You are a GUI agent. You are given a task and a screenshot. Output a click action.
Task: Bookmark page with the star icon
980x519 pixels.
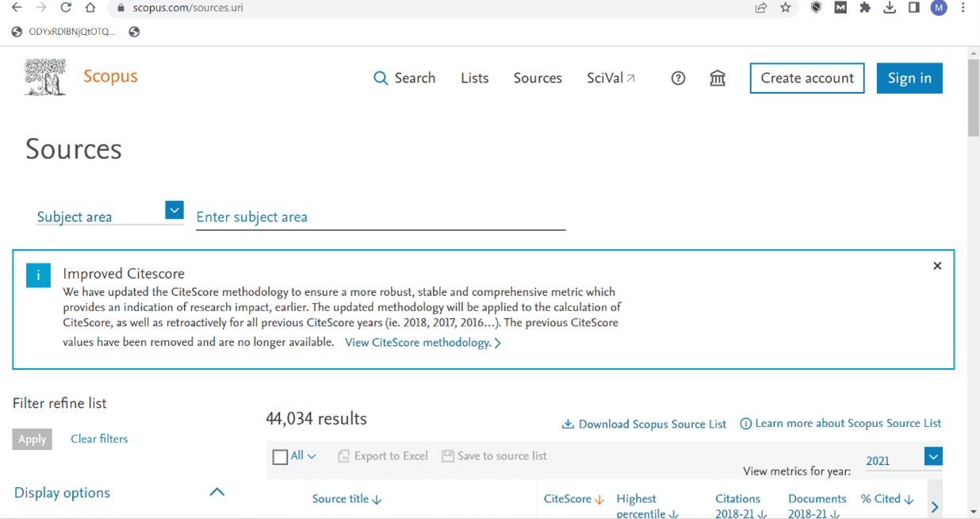pyautogui.click(x=786, y=8)
